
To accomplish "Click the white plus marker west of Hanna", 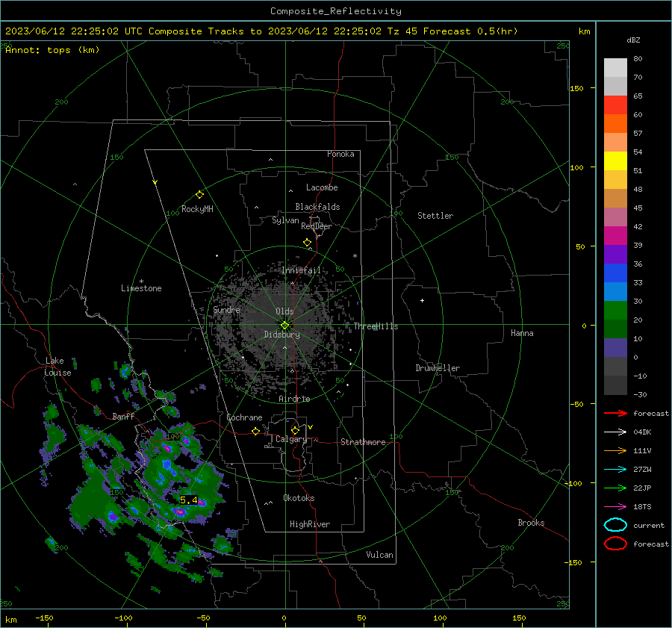I will [x=422, y=300].
